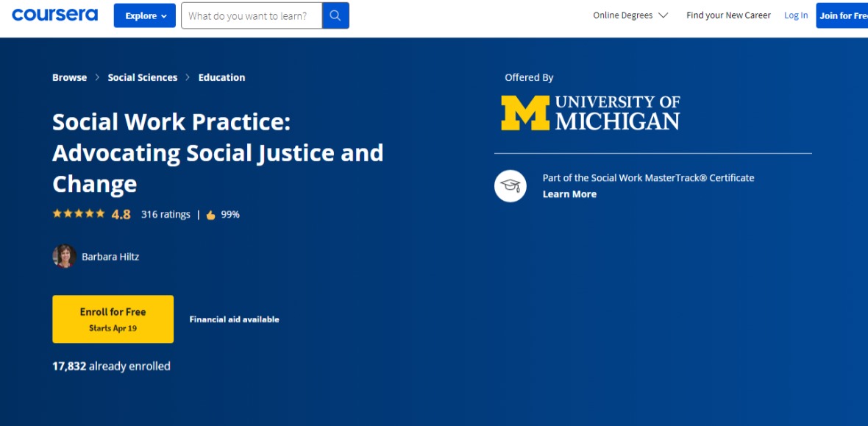Open Find your New Career link
Screen dimensions: 868x426
728,15
